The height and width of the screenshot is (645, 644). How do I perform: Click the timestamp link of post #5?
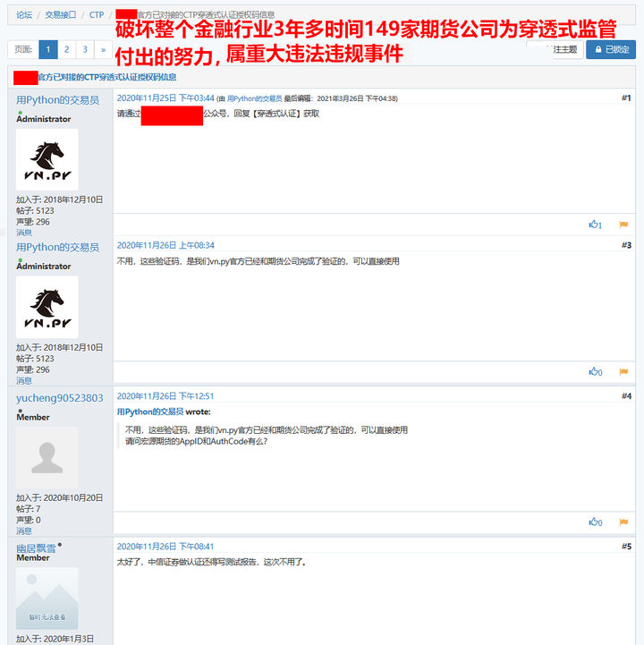pyautogui.click(x=165, y=547)
